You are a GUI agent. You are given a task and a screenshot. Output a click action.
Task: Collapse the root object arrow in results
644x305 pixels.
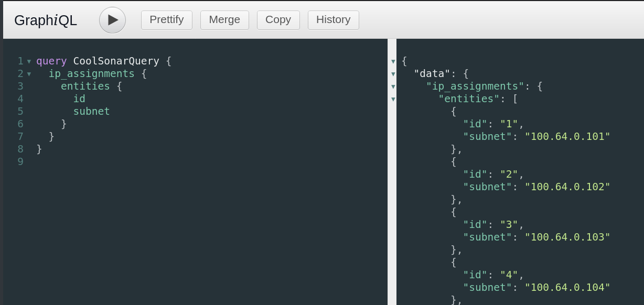pos(393,61)
